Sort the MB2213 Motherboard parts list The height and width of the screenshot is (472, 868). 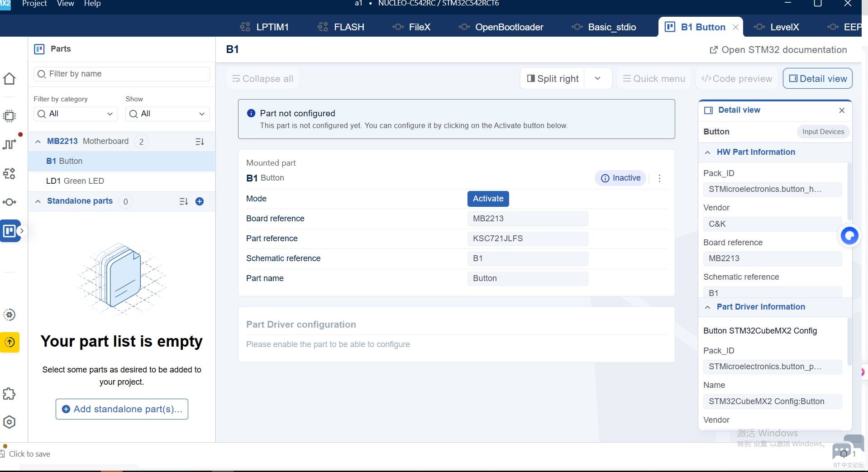(x=200, y=142)
